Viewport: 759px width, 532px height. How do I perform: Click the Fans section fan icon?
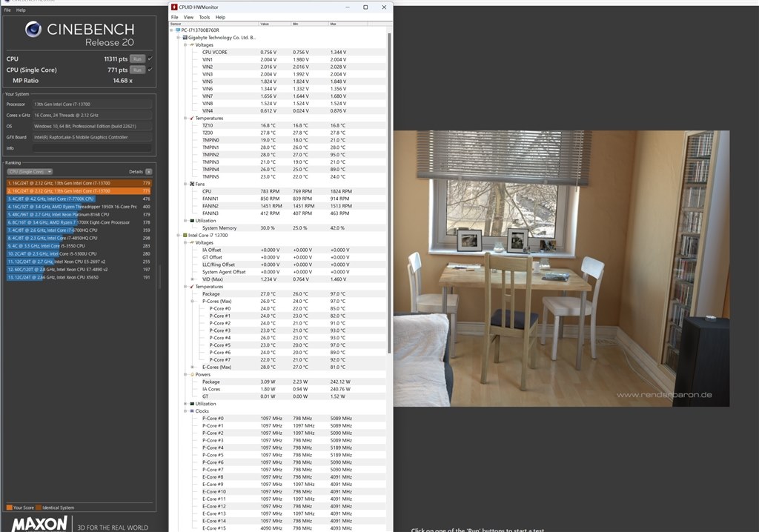point(192,184)
